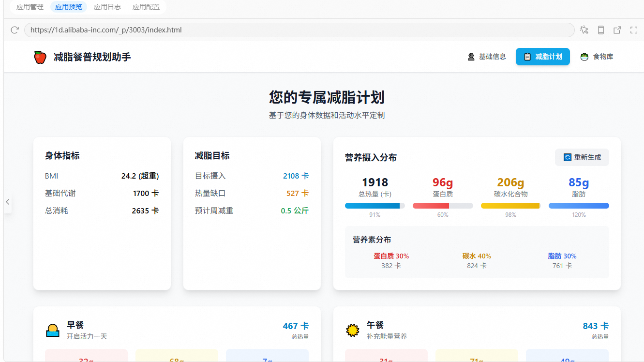Switch to 应用配置 tab
The width and height of the screenshot is (644, 362).
coord(146,7)
